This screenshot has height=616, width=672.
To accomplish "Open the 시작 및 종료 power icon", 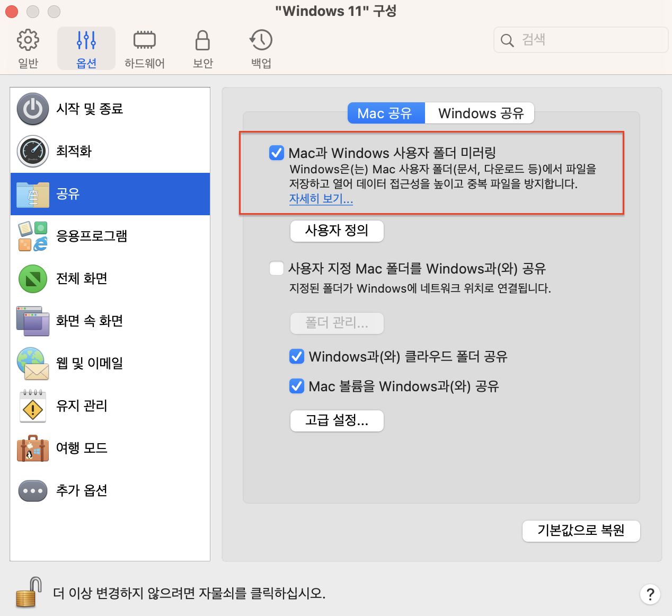I will (x=33, y=109).
